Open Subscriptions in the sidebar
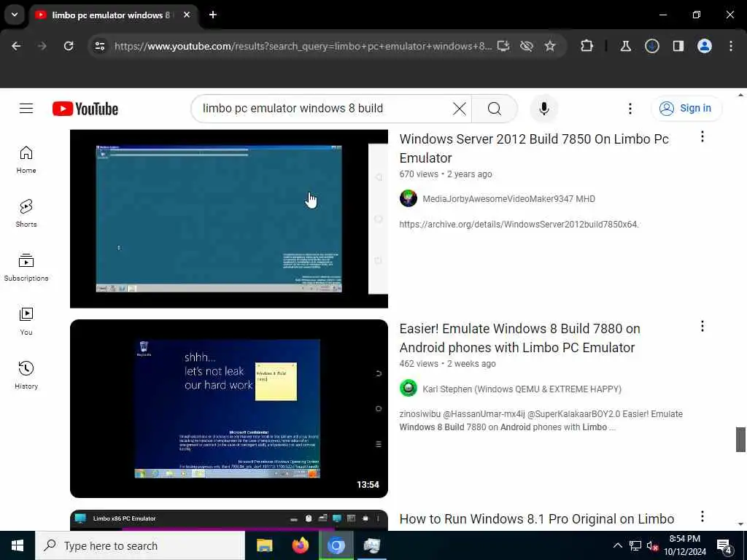 tap(26, 268)
